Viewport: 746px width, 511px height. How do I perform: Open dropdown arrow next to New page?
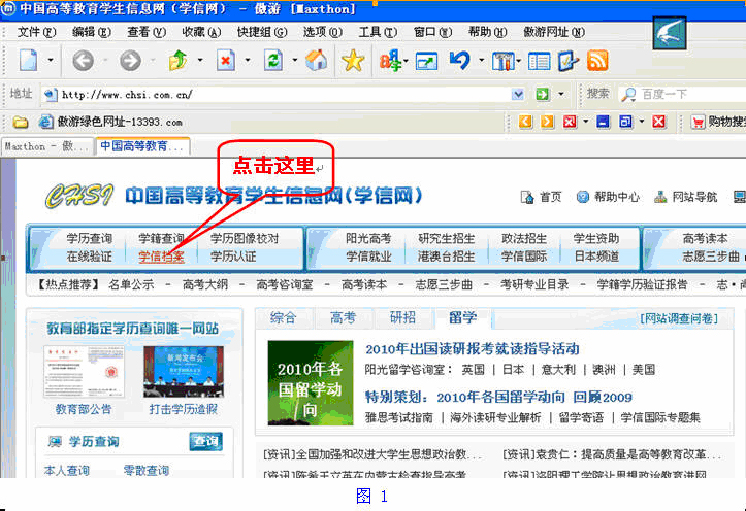50,60
